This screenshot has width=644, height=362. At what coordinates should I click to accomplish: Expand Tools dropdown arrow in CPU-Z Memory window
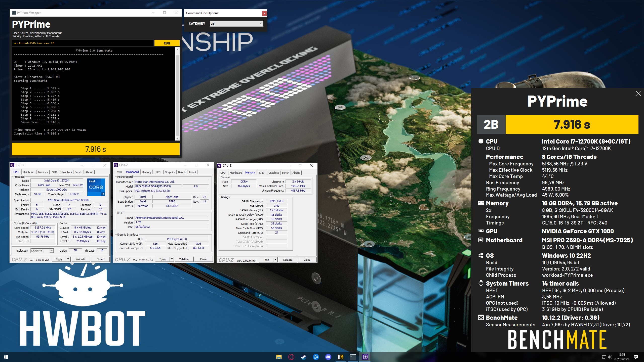[275, 260]
